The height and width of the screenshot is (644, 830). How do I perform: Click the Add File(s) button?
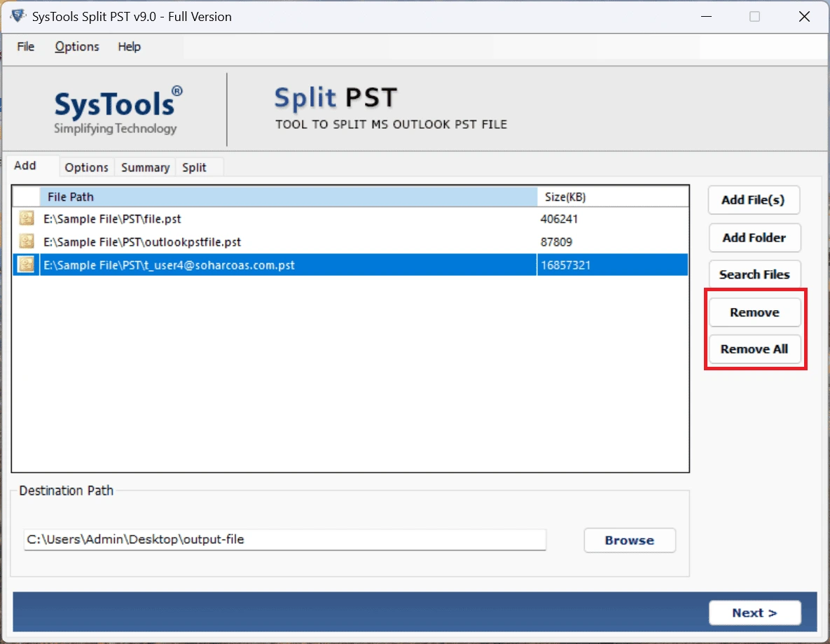coord(753,200)
